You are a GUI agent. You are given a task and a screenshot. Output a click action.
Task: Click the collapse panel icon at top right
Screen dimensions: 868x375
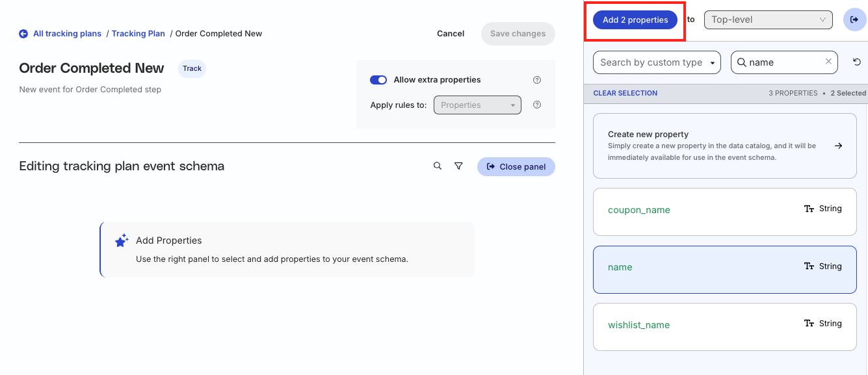click(x=854, y=19)
